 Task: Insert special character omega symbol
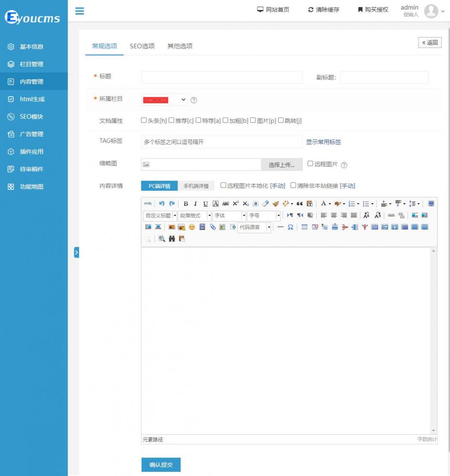pyautogui.click(x=290, y=227)
